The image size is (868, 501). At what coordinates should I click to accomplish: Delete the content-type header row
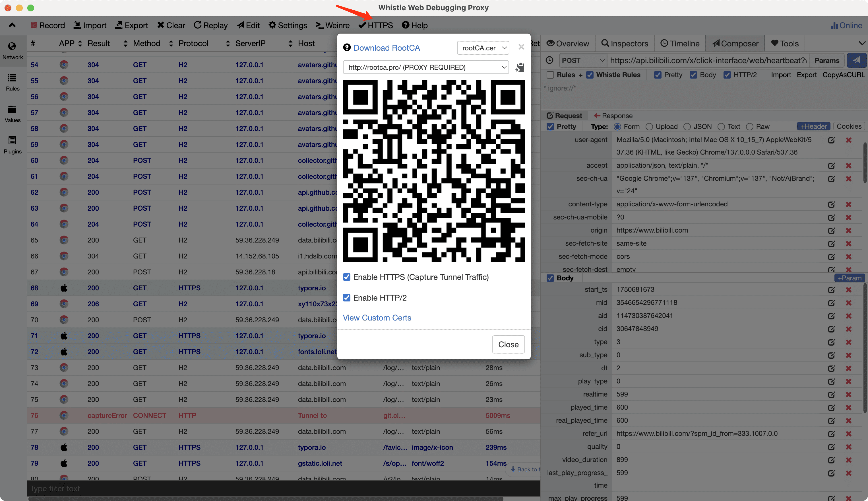[x=848, y=204]
